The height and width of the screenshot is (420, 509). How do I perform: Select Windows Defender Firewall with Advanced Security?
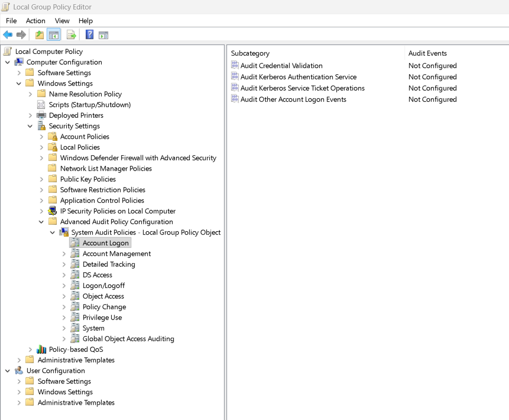[138, 158]
